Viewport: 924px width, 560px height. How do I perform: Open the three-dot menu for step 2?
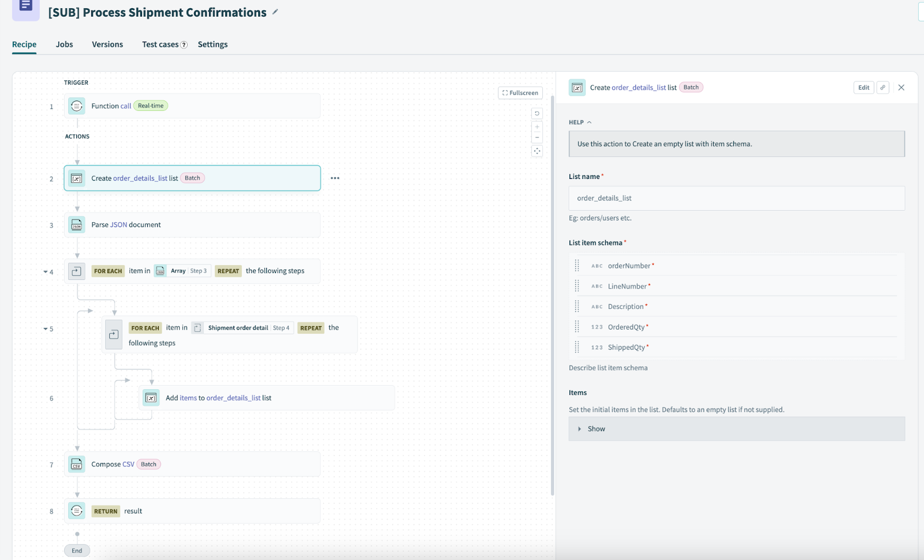[x=335, y=178]
